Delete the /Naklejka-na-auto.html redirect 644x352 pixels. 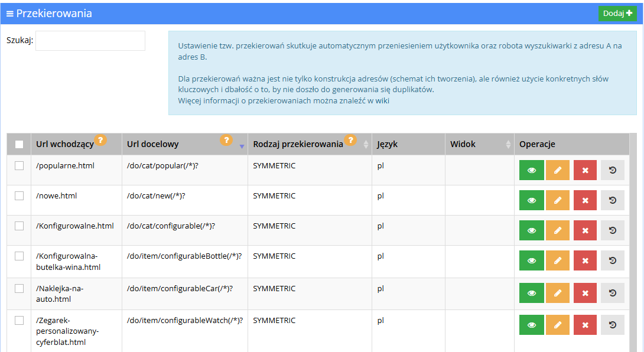click(586, 293)
